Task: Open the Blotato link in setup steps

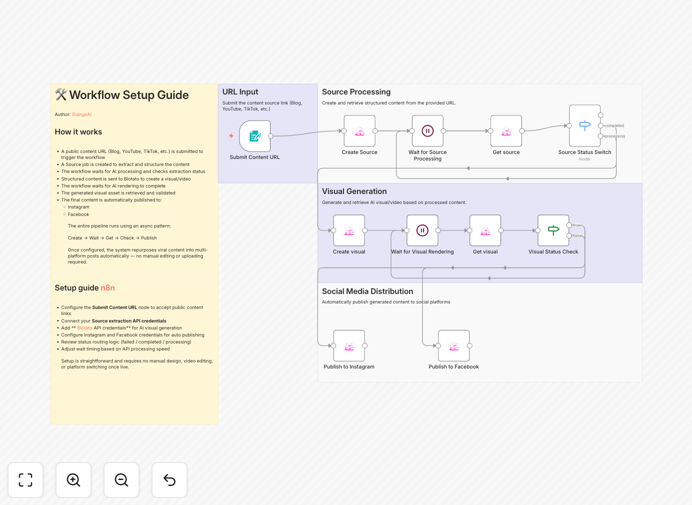Action: pyautogui.click(x=85, y=328)
